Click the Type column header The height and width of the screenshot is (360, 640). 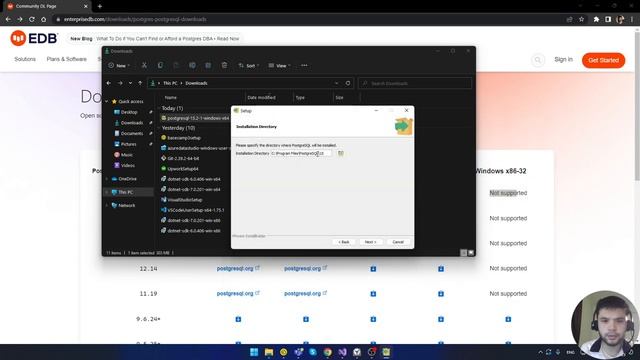point(300,98)
